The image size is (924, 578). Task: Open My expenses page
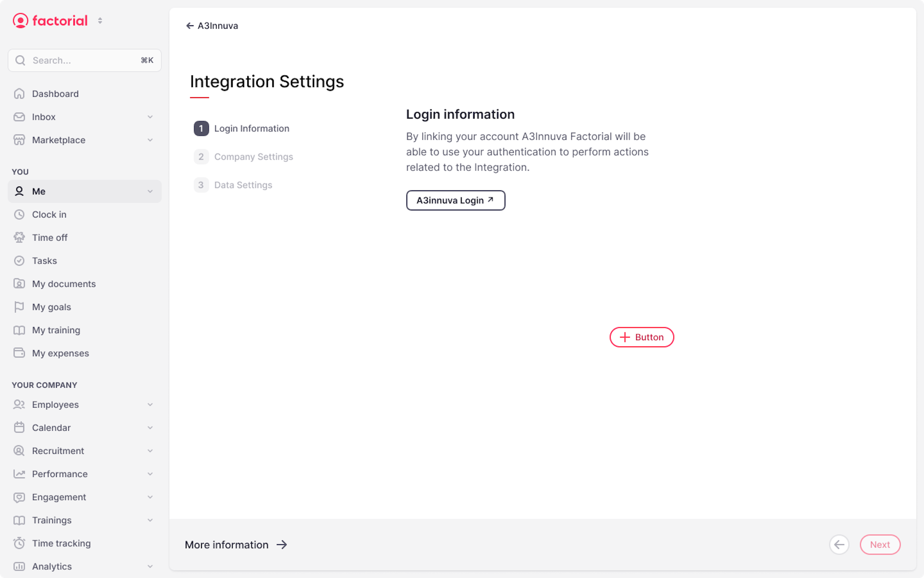coord(84,353)
